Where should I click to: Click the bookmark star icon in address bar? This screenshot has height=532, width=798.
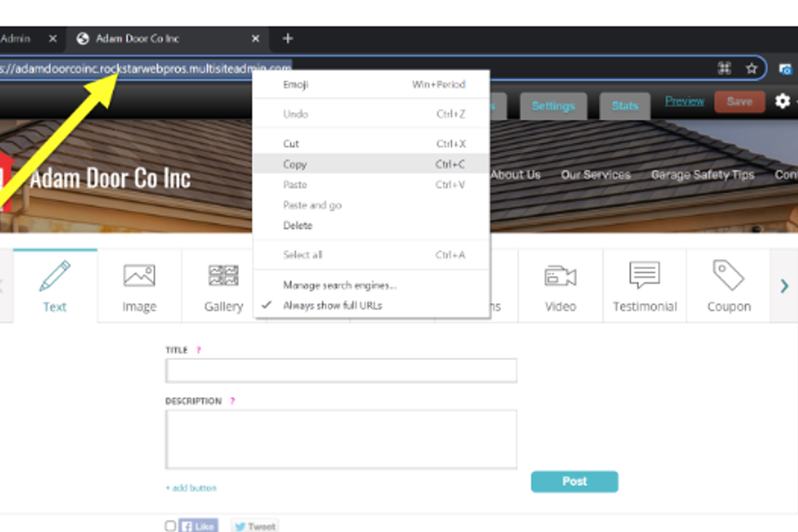(751, 68)
